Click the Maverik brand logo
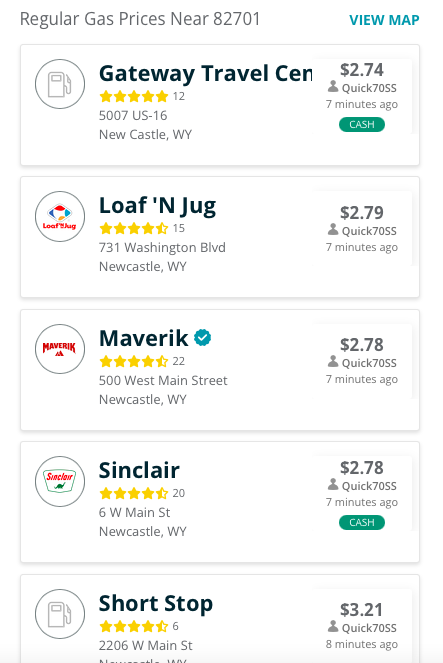Viewport: 443px width, 663px height. click(60, 349)
